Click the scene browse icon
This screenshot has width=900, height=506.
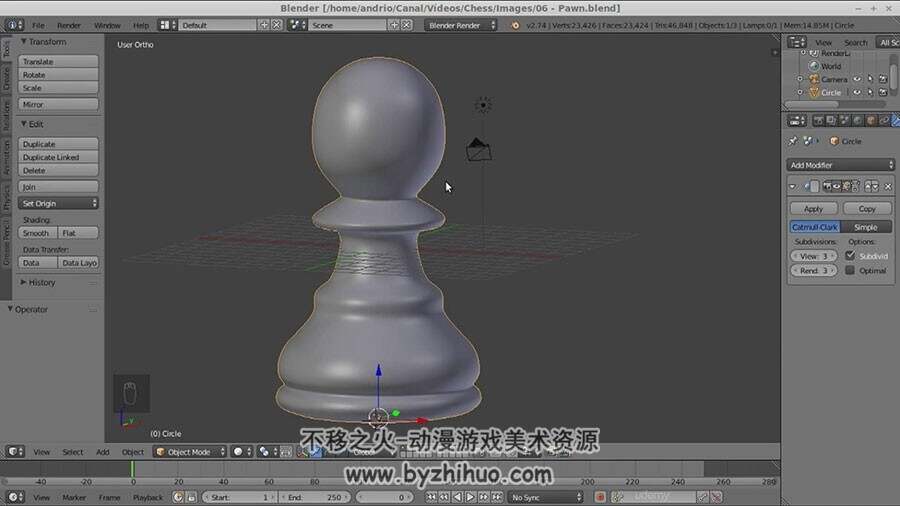(296, 25)
